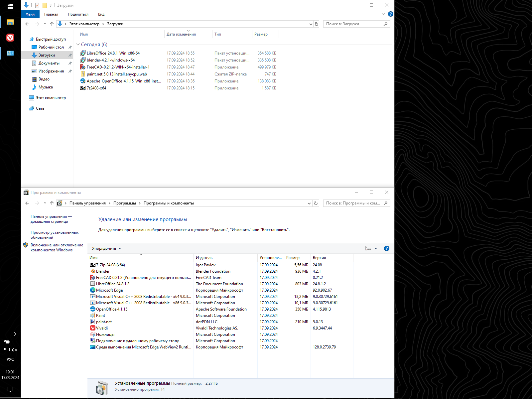Viewport: 532px width, 399px height.
Task: Open view options dropdown arrow in Programs
Action: (x=376, y=248)
